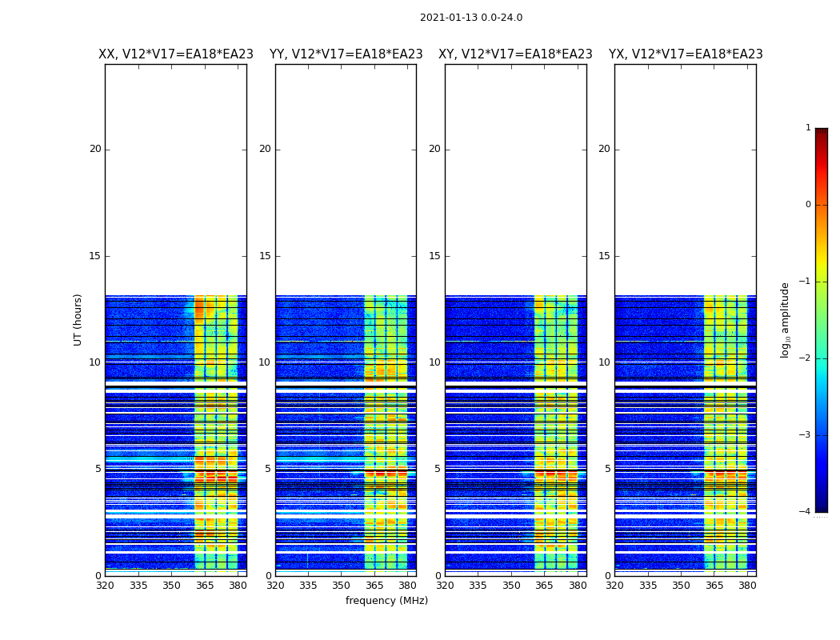The width and height of the screenshot is (840, 640).
Task: Click the "log10 amplitude" colorbar label
Action: pyautogui.click(x=786, y=319)
